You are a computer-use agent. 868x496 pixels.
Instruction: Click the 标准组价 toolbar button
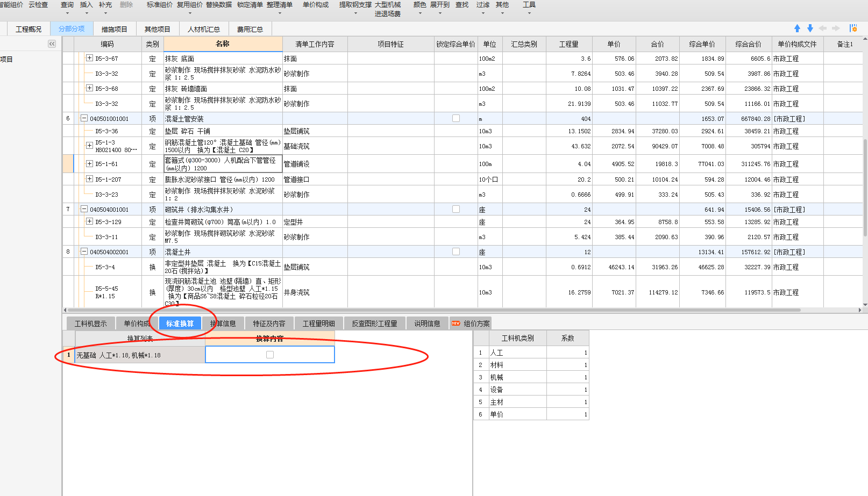coord(160,5)
